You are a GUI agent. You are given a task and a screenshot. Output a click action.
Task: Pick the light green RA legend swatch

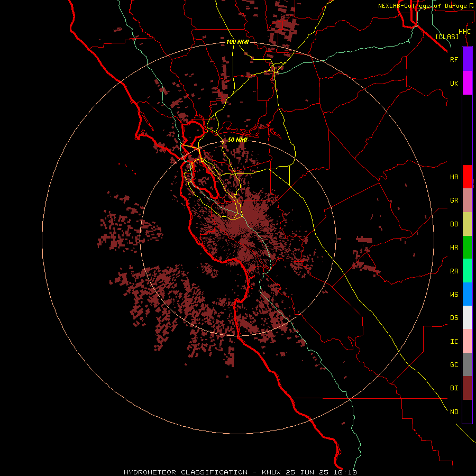click(467, 271)
